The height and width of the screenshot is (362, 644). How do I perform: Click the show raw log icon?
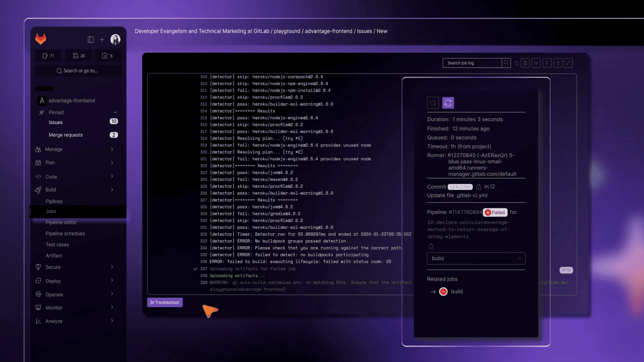[x=525, y=63]
